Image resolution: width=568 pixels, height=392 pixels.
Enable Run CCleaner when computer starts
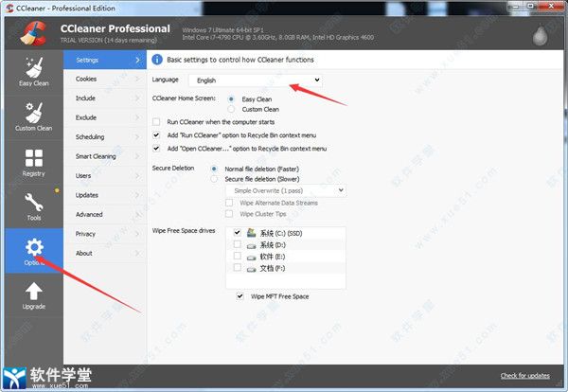tap(156, 122)
